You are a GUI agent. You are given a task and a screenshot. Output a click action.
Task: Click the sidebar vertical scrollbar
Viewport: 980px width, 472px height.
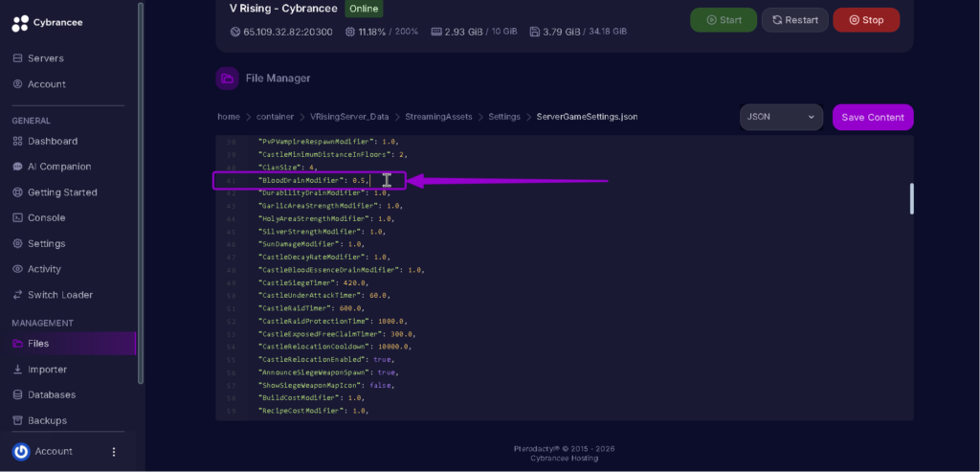(x=141, y=192)
